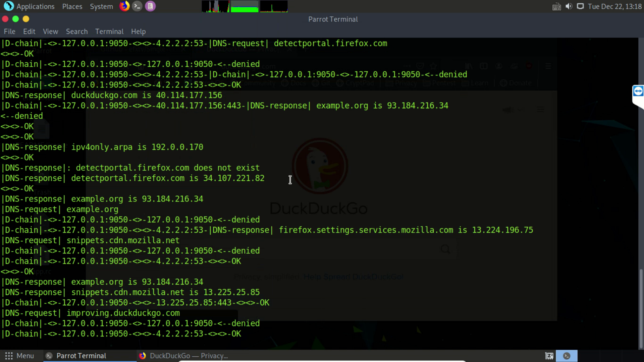Launch Firefox from the top panel
This screenshot has width=644, height=362.
tap(124, 6)
